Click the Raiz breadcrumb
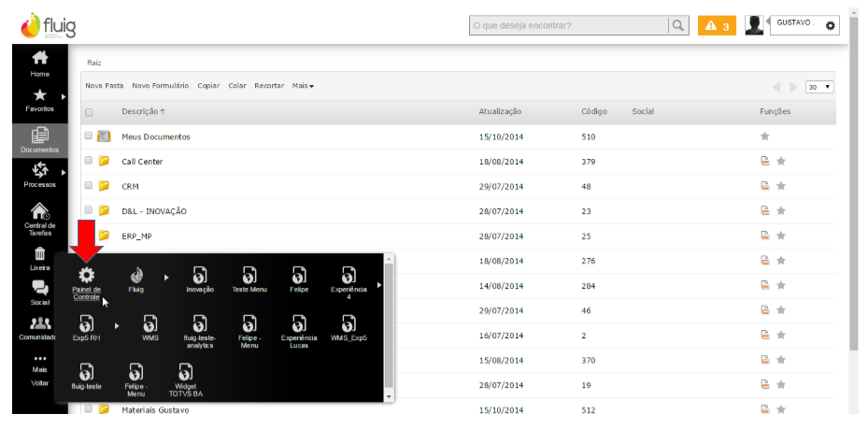This screenshot has width=868, height=428. pos(94,64)
